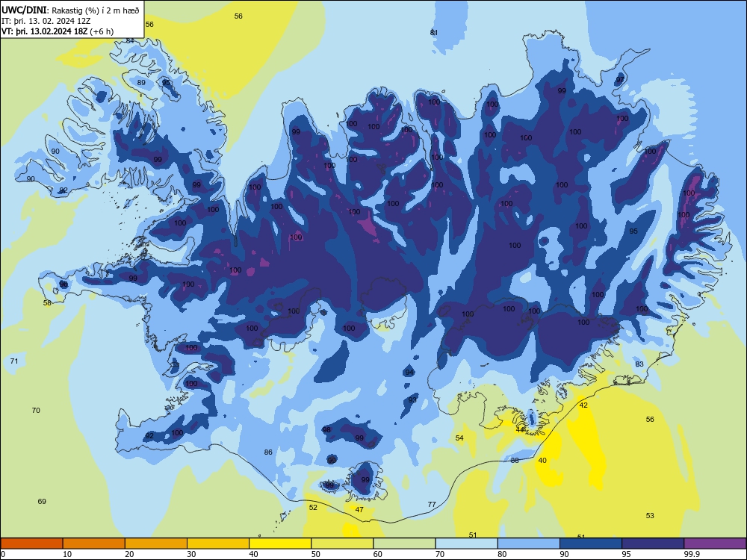Click the 99.9 label under the legend
This screenshot has height=560, width=747.
(692, 554)
